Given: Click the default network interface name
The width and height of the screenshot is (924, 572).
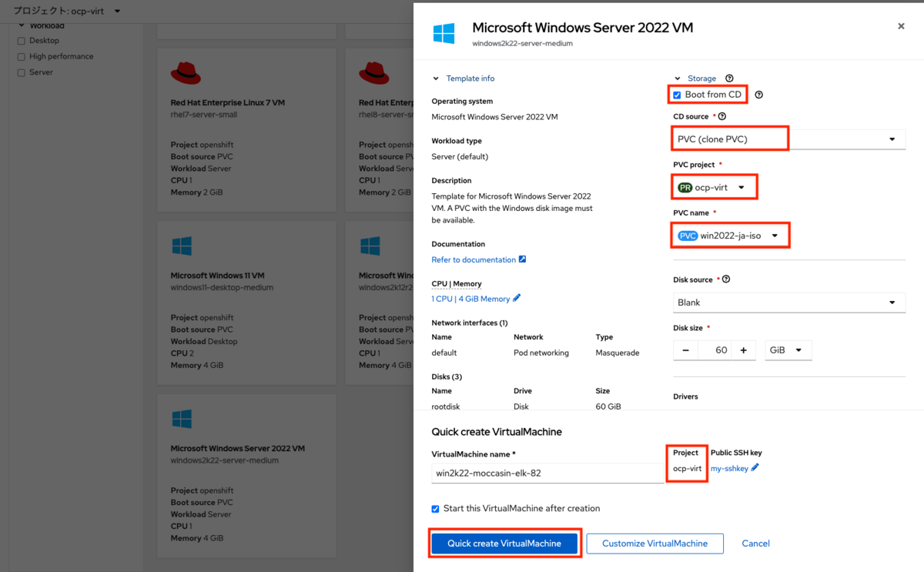Looking at the screenshot, I should [x=444, y=353].
